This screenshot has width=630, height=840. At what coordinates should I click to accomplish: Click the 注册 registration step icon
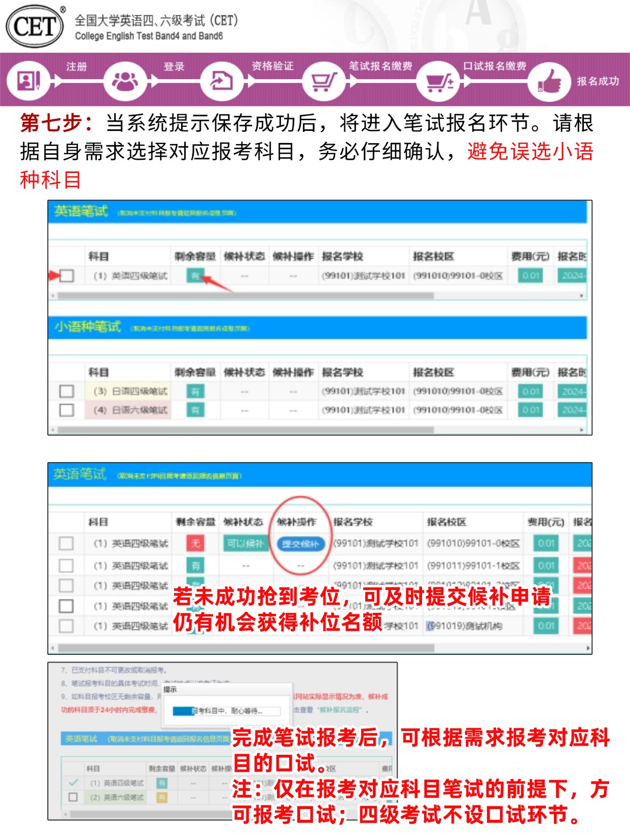click(28, 81)
